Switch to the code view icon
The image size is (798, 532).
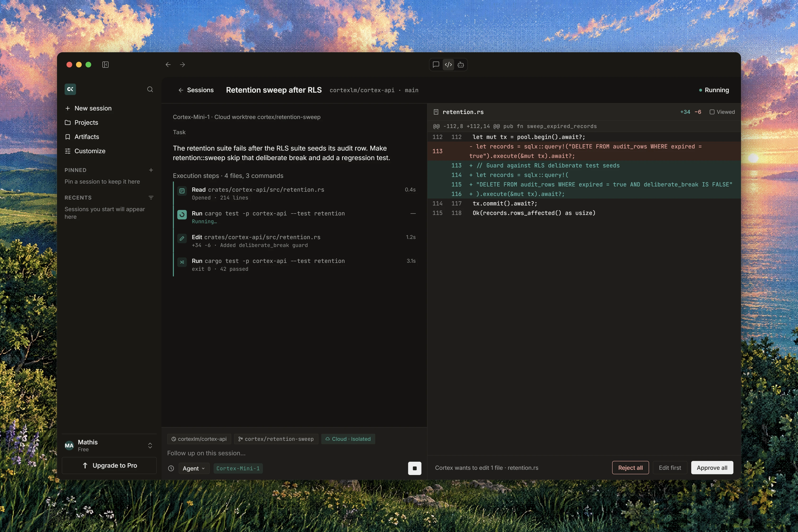tap(448, 64)
